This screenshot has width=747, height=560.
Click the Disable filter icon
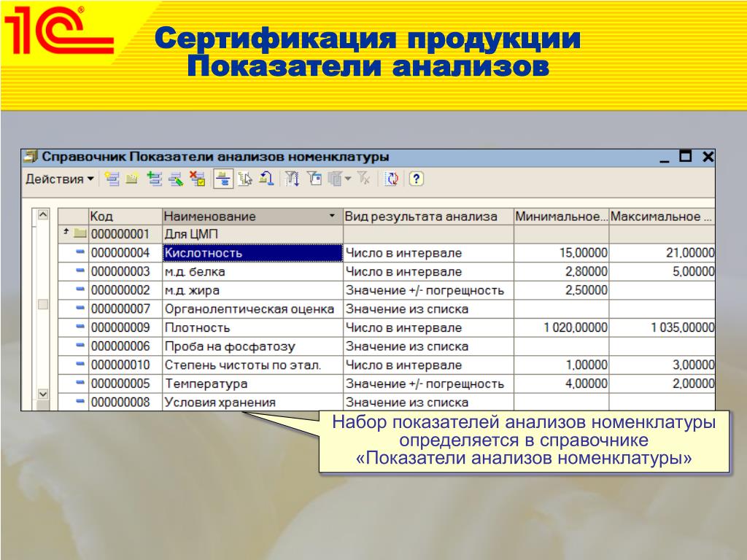pos(364,179)
